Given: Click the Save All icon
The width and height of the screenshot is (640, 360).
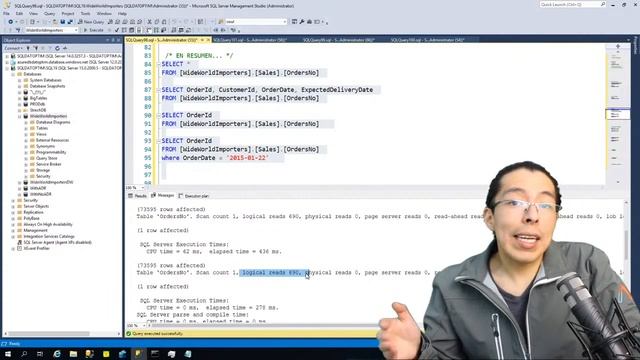Looking at the screenshot, I should click(x=70, y=22).
